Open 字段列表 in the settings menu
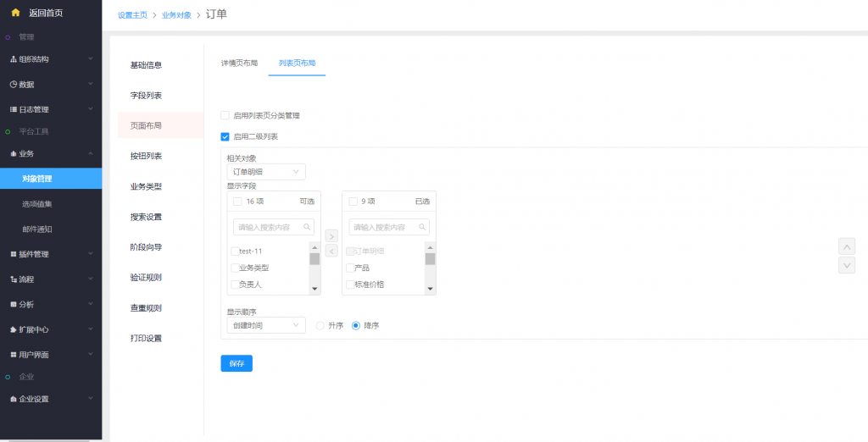 click(146, 96)
